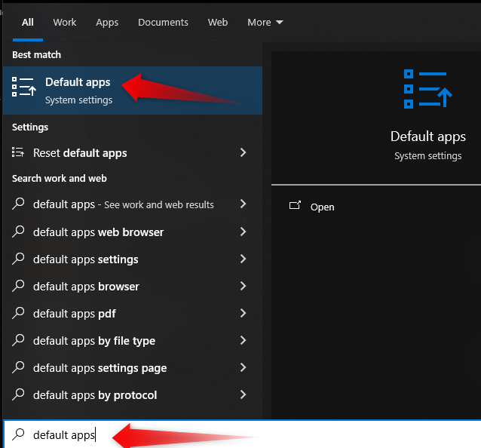The width and height of the screenshot is (481, 448).
Task: Click the Reset default apps settings icon
Action: (18, 152)
